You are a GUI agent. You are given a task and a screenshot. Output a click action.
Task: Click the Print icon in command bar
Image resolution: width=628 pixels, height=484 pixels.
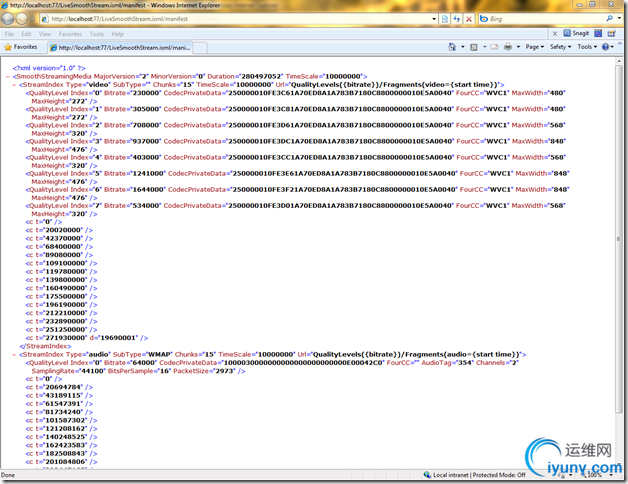click(508, 47)
